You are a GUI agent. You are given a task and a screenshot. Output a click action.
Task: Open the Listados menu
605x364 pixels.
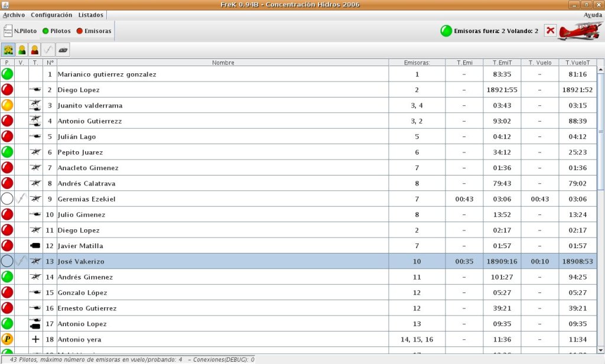tap(90, 15)
